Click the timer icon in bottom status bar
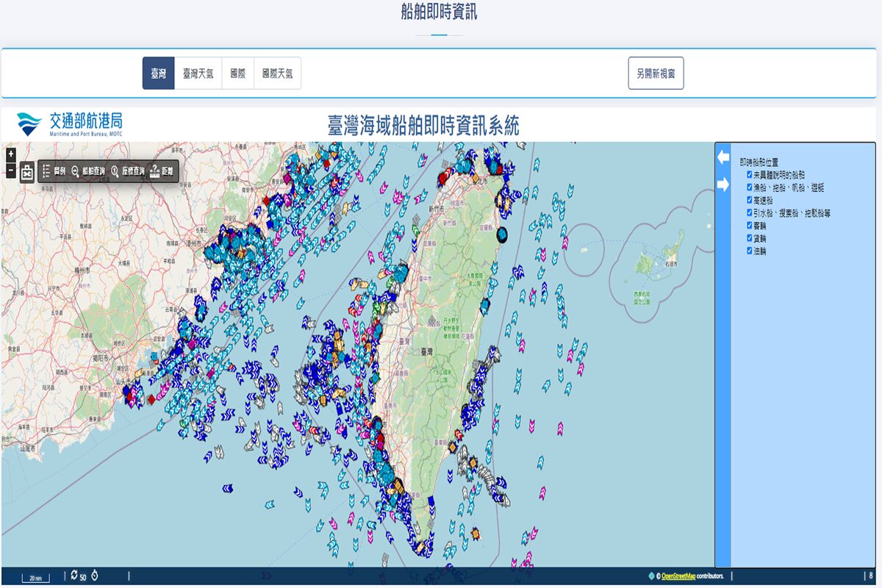882x588 pixels. 95,576
